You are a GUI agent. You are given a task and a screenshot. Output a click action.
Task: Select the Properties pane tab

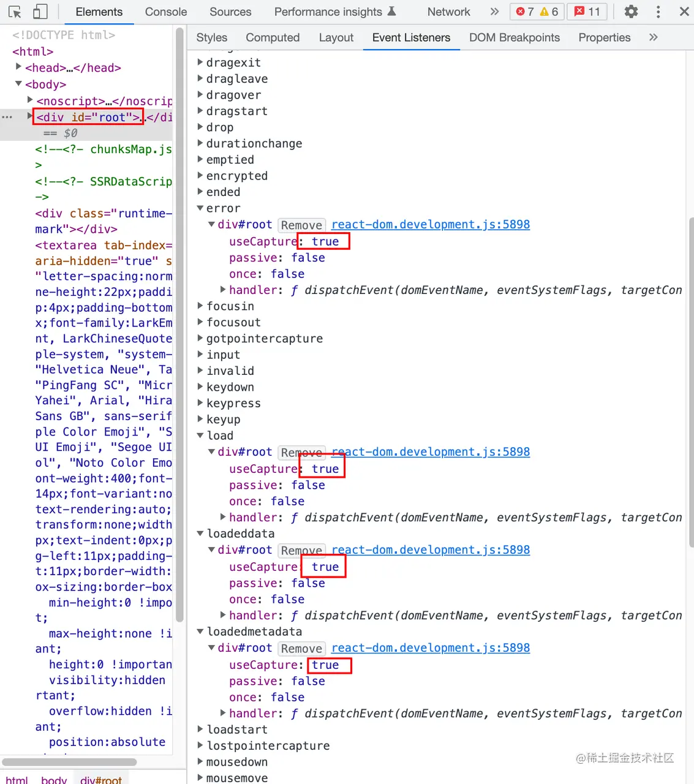point(605,37)
